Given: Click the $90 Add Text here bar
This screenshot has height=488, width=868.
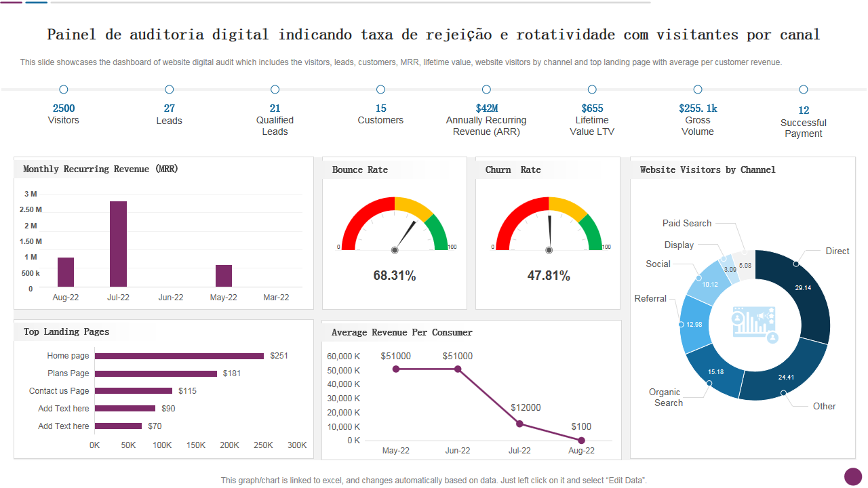Looking at the screenshot, I should [125, 409].
